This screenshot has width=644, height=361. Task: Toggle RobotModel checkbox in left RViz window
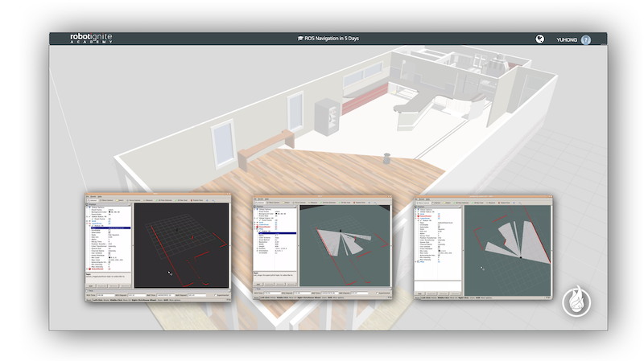(x=109, y=269)
